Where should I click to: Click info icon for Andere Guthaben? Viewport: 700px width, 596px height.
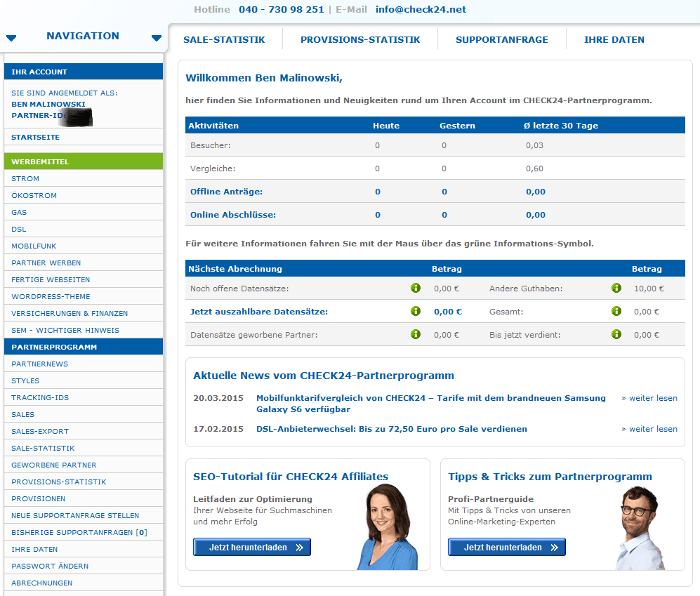point(616,288)
